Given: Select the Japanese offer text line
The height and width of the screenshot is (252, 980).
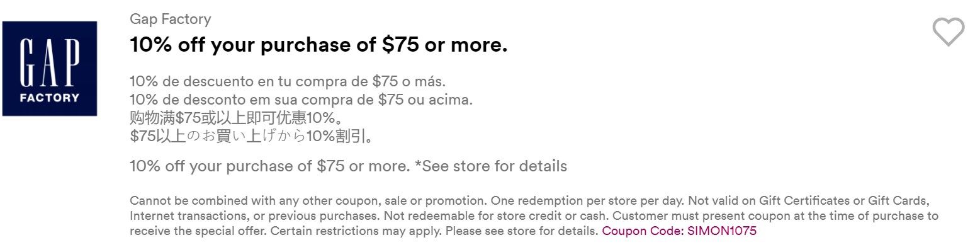Looking at the screenshot, I should tap(252, 136).
